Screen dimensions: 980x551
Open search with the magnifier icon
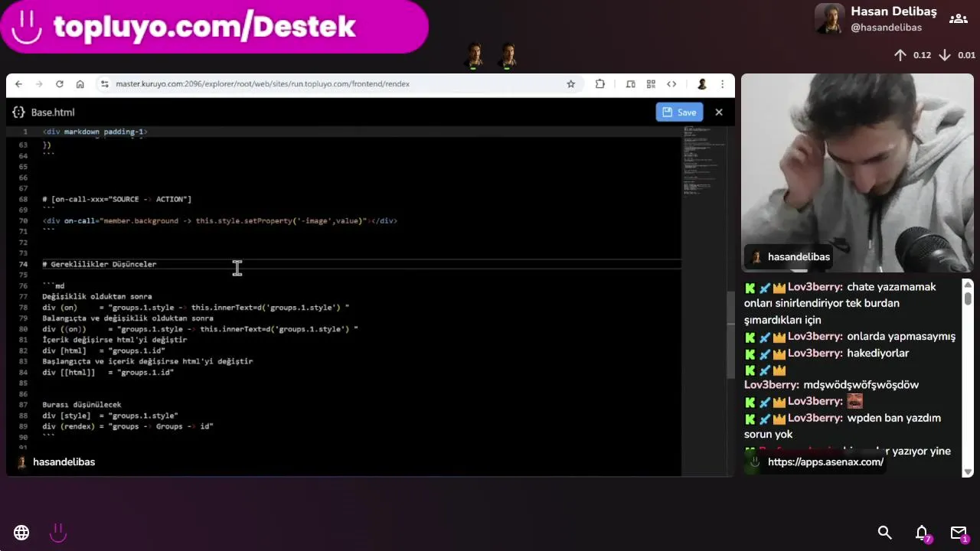885,533
